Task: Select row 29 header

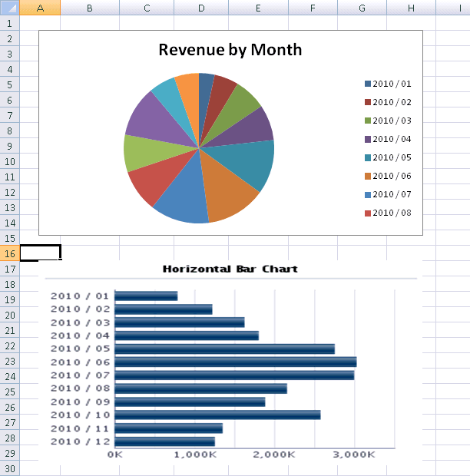Action: pyautogui.click(x=10, y=453)
